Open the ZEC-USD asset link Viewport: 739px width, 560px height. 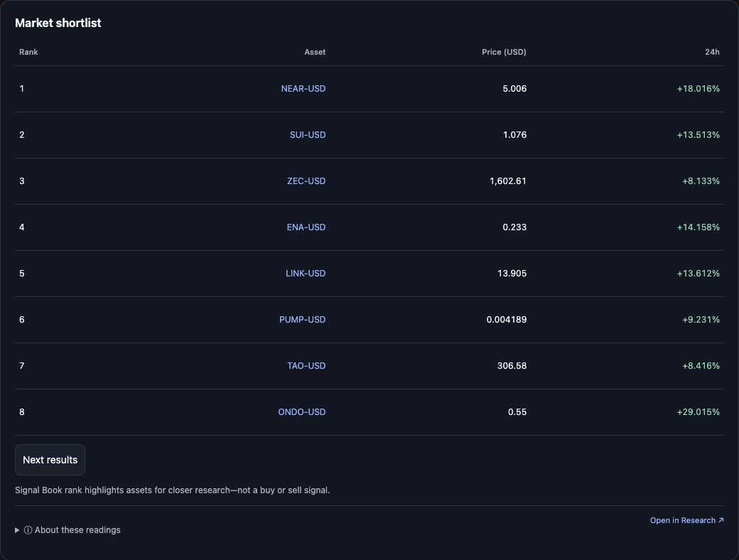point(306,181)
